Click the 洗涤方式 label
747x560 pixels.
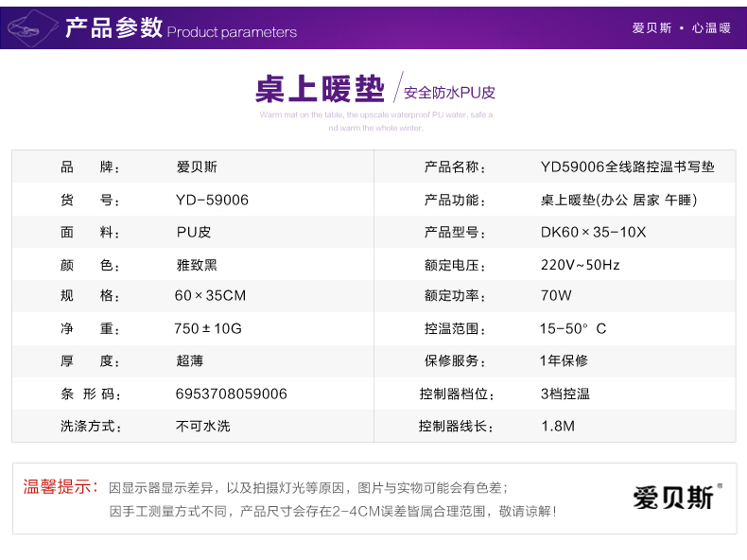pyautogui.click(x=91, y=426)
